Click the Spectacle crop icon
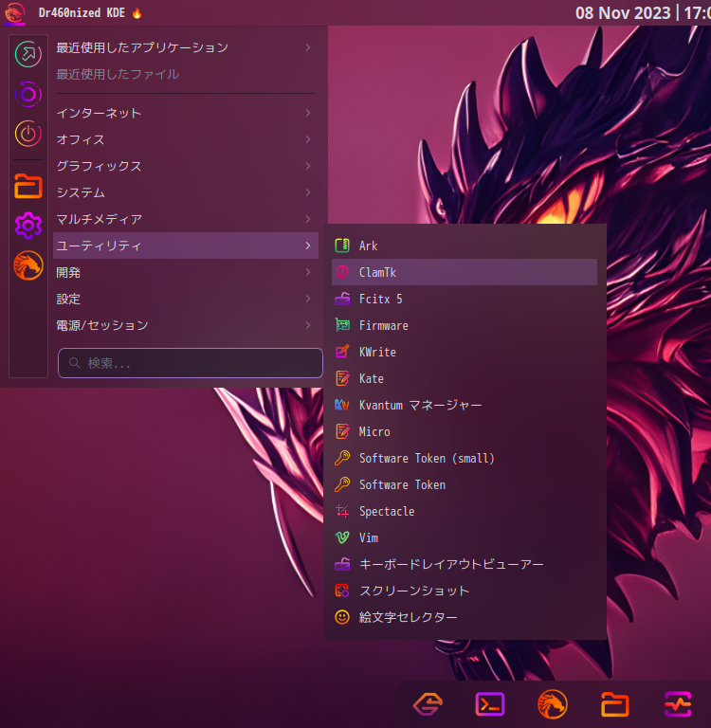 pos(342,511)
